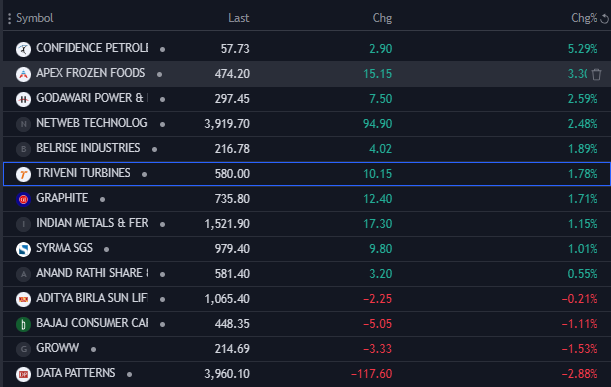Select the CONFIDENCE PETROLI symbol name

click(92, 48)
